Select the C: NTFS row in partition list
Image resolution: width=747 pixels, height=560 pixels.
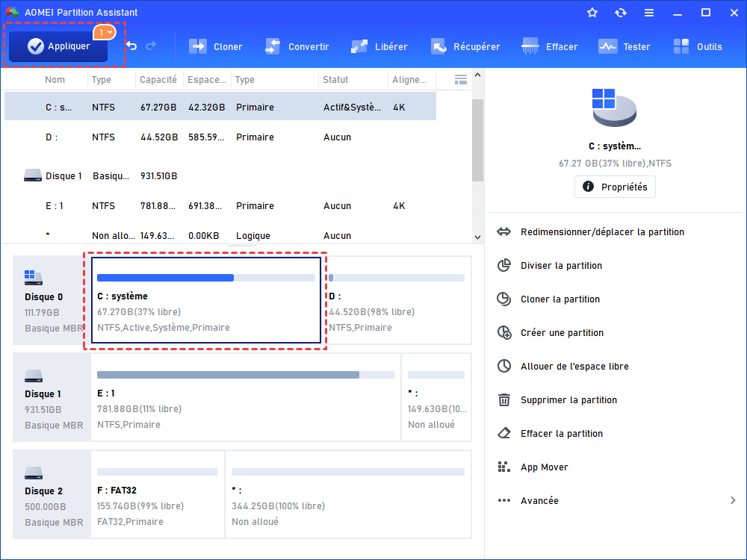[x=220, y=107]
